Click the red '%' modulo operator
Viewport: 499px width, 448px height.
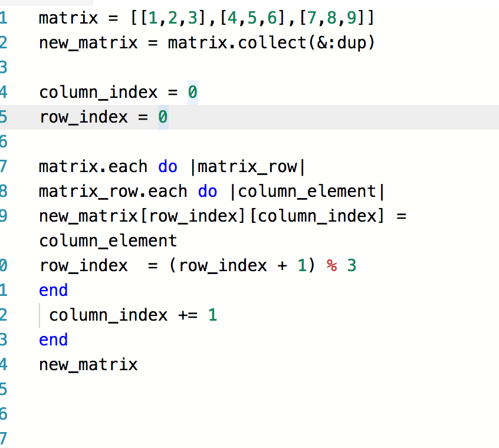point(332,266)
